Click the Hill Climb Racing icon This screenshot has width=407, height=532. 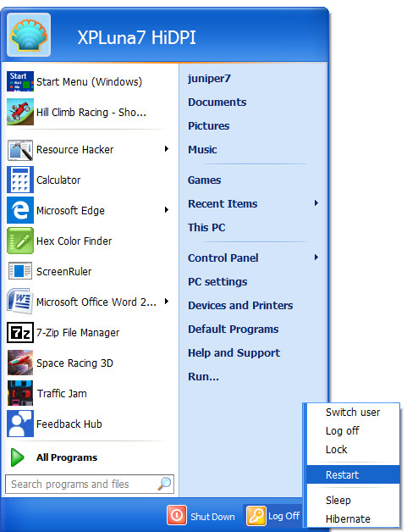click(20, 112)
